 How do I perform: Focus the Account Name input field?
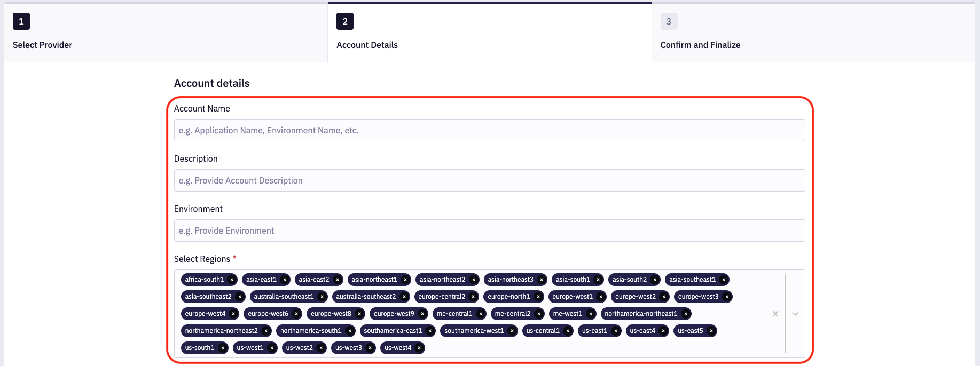tap(489, 130)
